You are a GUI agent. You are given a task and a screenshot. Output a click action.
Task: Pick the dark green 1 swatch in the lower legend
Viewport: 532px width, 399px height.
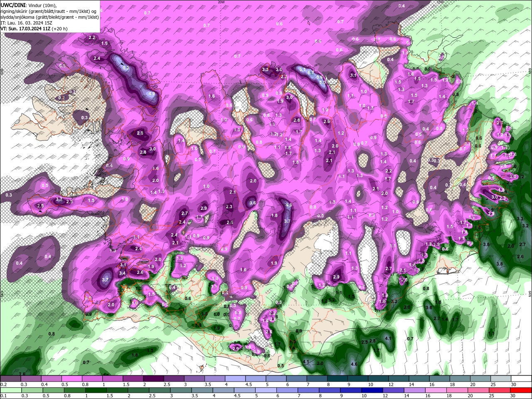(x=96, y=390)
